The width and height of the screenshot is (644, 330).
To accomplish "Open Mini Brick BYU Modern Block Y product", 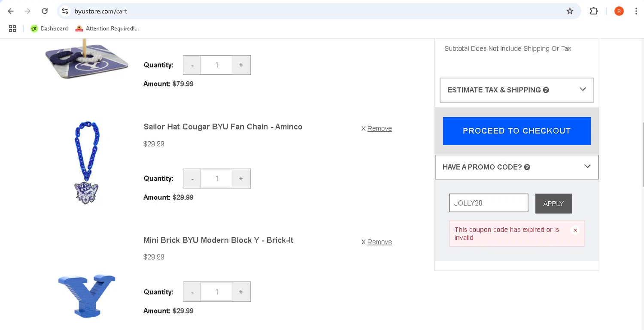I will (x=218, y=240).
